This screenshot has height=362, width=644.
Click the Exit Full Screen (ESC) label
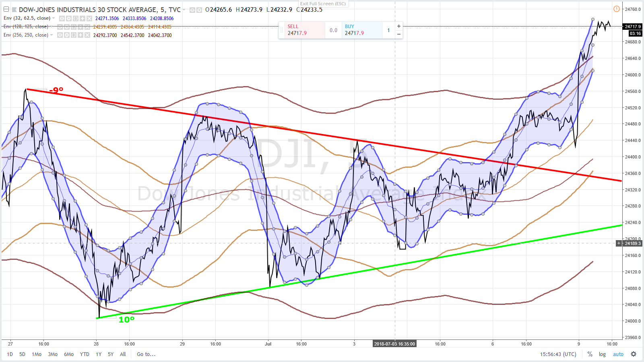pos(323,4)
